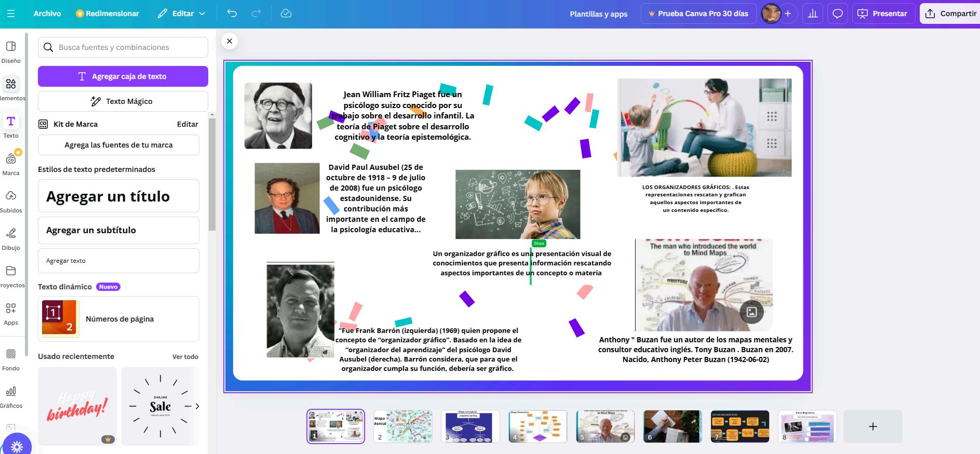
Task: Select page 6 thumbnail
Action: tap(673, 426)
